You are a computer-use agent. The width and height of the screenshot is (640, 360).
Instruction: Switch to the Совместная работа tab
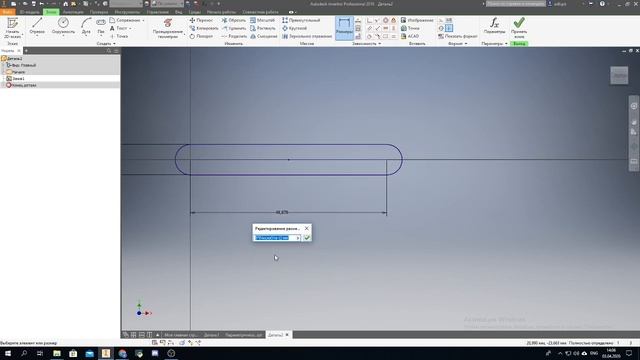(260, 12)
